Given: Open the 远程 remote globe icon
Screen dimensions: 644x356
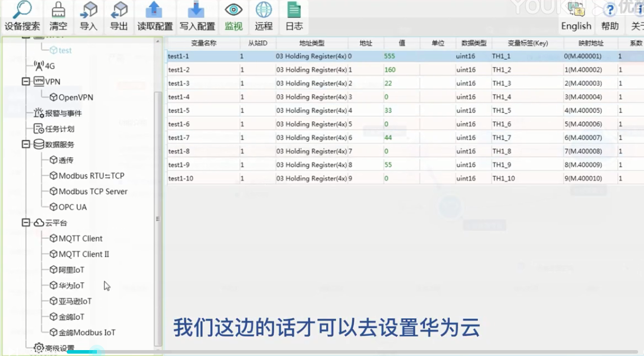Looking at the screenshot, I should 264,11.
